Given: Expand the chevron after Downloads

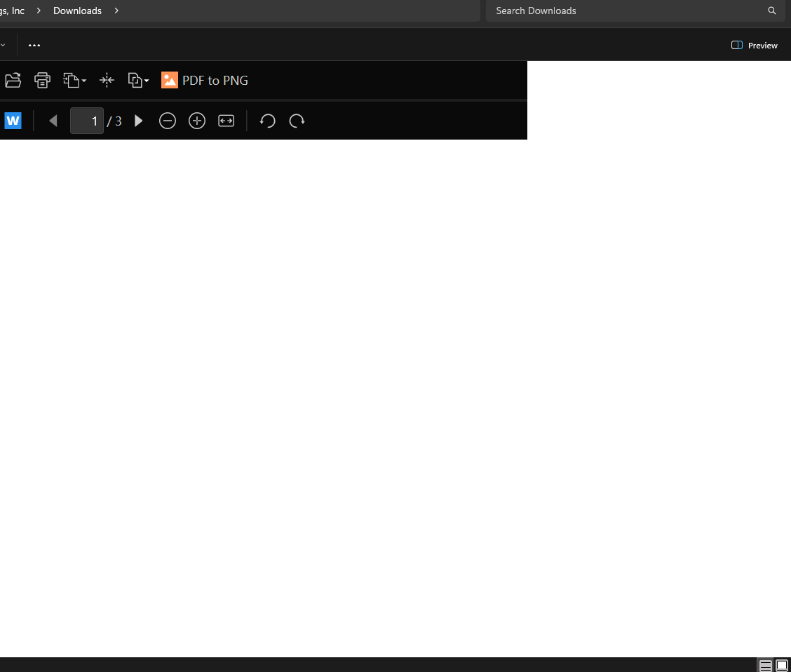Looking at the screenshot, I should 116,11.
